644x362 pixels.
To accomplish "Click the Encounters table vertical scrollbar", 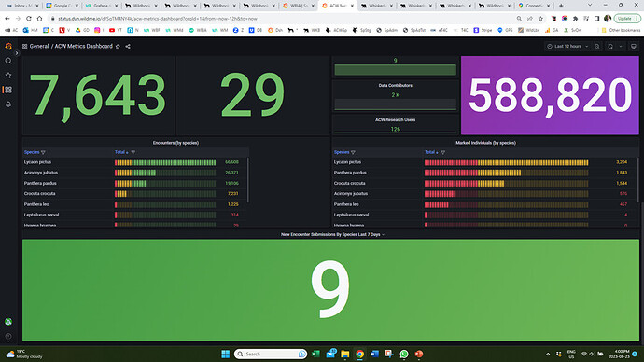I will (x=247, y=180).
